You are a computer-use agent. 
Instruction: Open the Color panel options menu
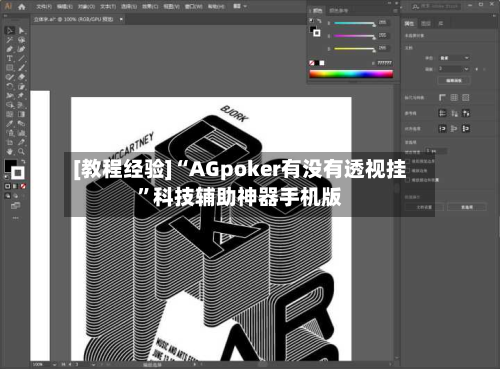coord(395,11)
